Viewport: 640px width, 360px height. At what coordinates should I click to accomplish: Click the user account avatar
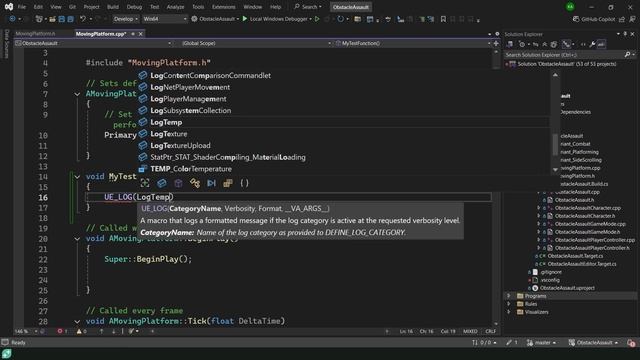click(570, 7)
